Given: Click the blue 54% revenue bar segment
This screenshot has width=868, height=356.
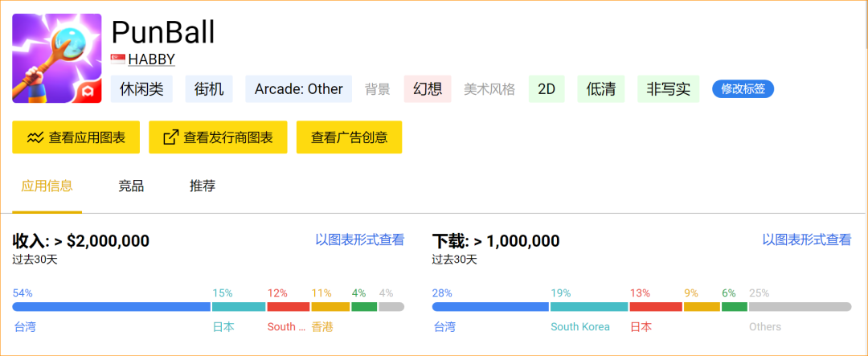Looking at the screenshot, I should pyautogui.click(x=112, y=307).
